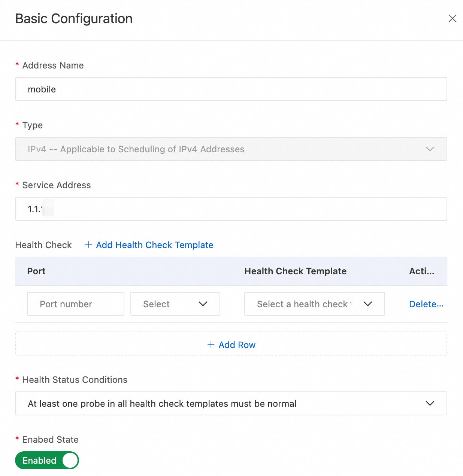Screen dimensions: 463x476
Task: Click the Health Check Template column header
Action: point(295,271)
